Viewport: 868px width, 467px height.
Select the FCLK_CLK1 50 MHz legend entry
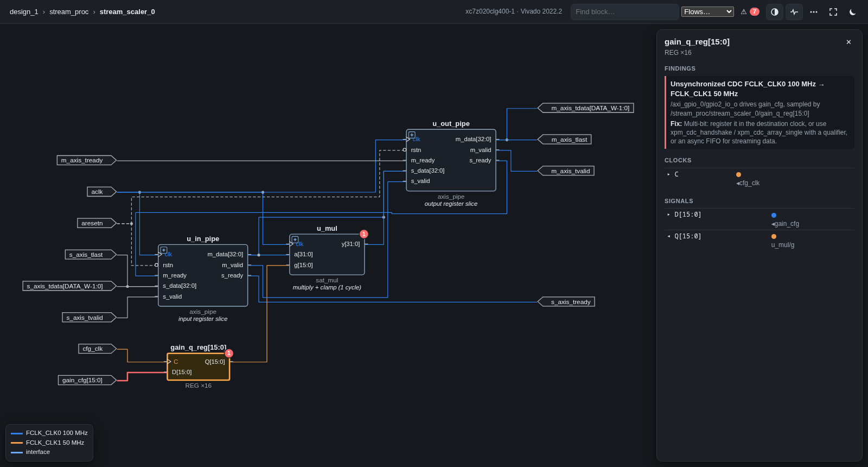[x=48, y=443]
